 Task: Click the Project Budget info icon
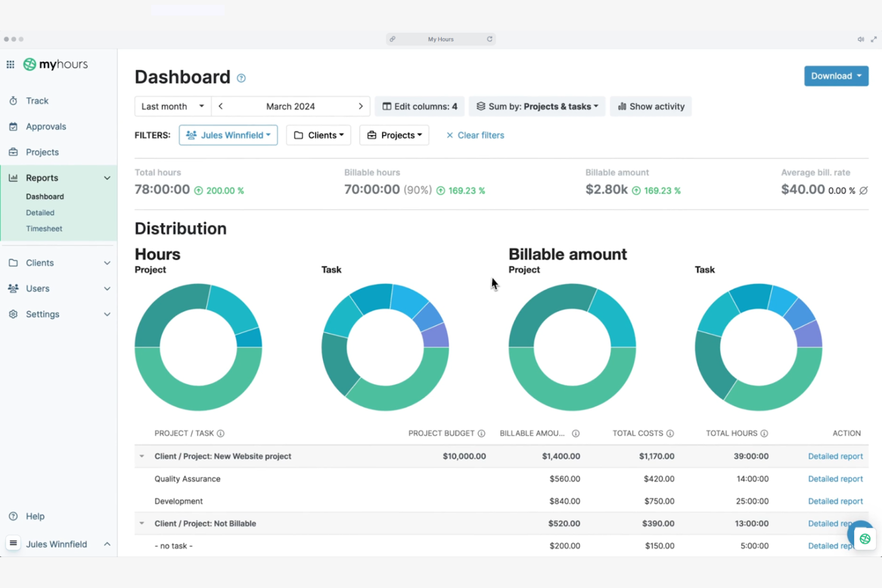482,433
